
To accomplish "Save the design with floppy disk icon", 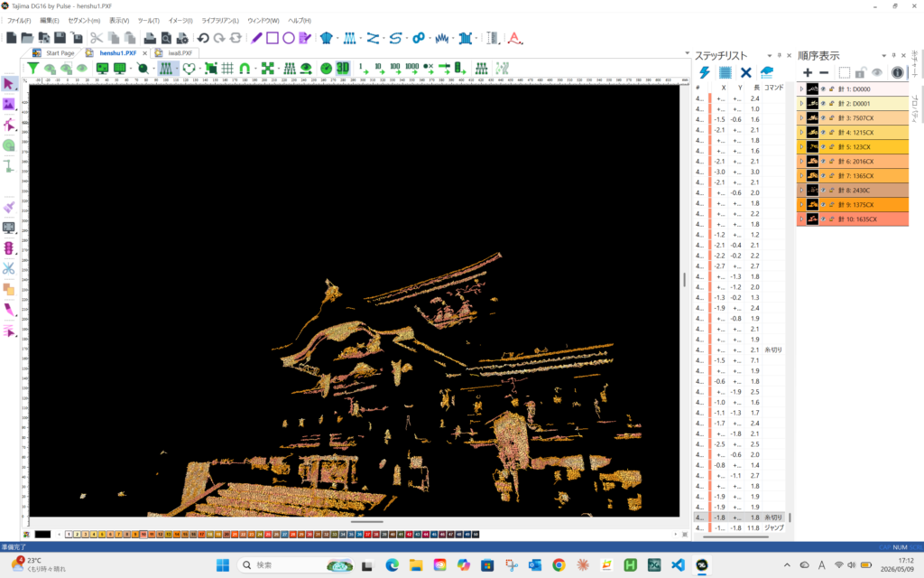I will (x=60, y=38).
